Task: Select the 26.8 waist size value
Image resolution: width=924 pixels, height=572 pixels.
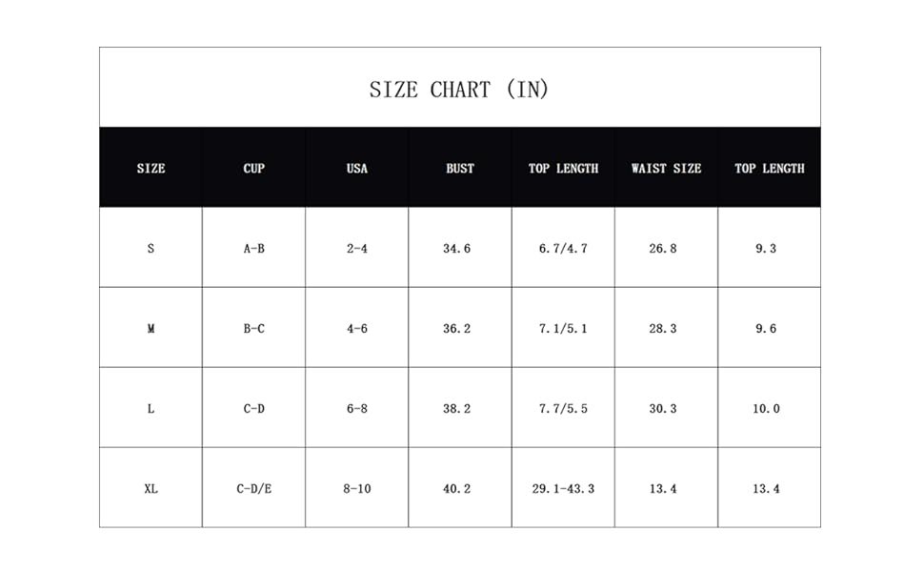Action: coord(663,249)
